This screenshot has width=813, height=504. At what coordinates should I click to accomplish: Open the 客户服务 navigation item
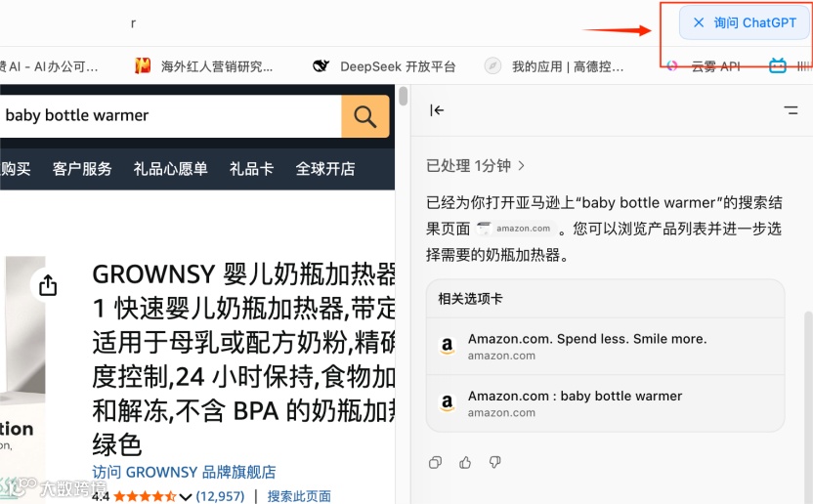(82, 169)
